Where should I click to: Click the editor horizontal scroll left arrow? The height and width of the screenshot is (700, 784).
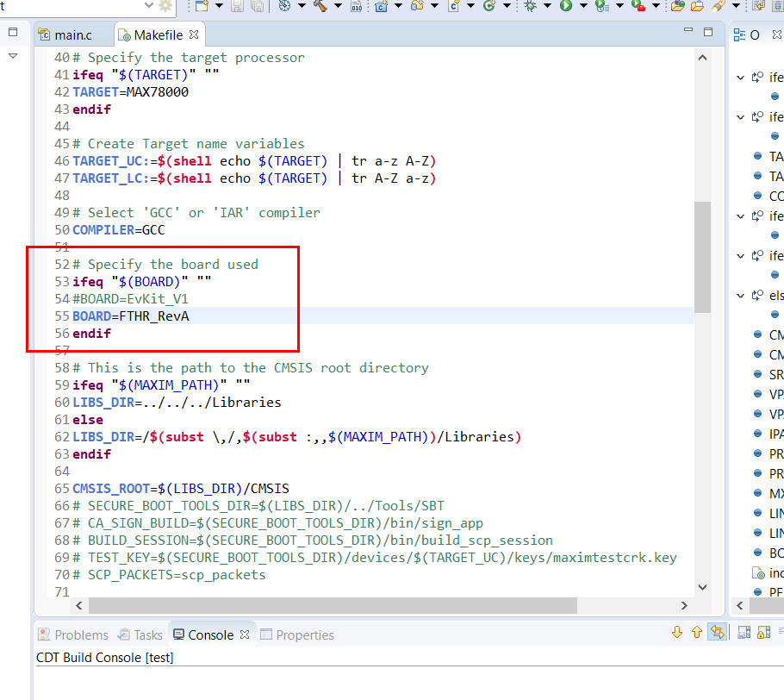tap(79, 605)
